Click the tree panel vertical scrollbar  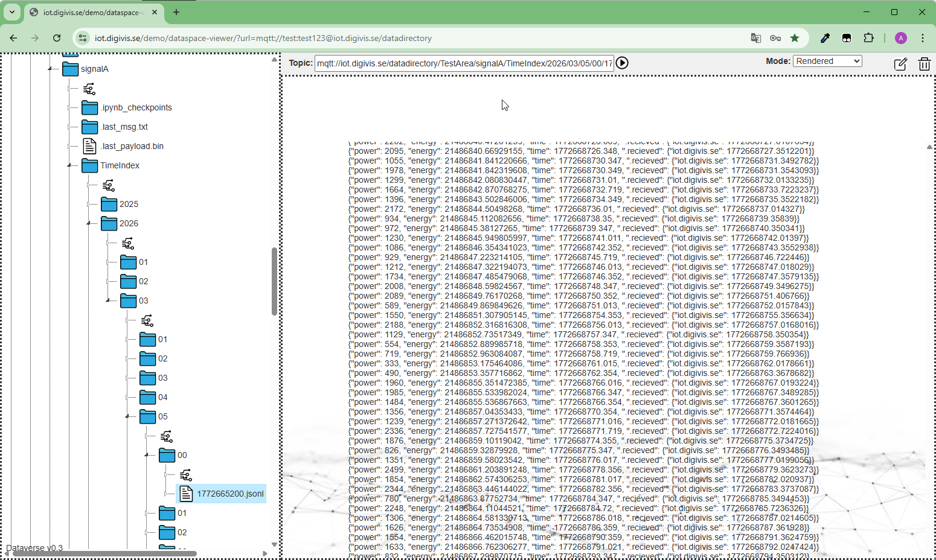click(x=274, y=281)
